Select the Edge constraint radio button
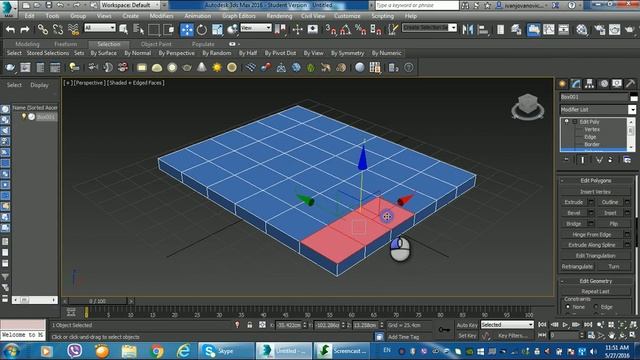640x360 pixels. click(596, 307)
